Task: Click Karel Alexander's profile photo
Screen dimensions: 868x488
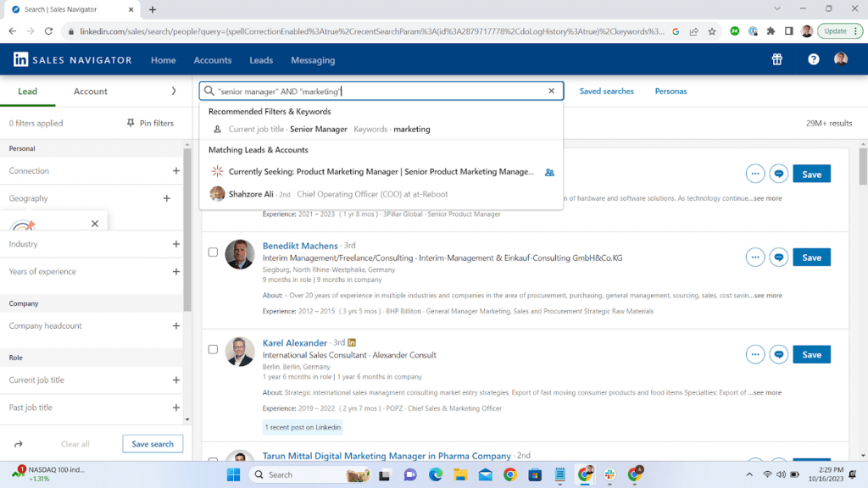Action: click(x=240, y=352)
